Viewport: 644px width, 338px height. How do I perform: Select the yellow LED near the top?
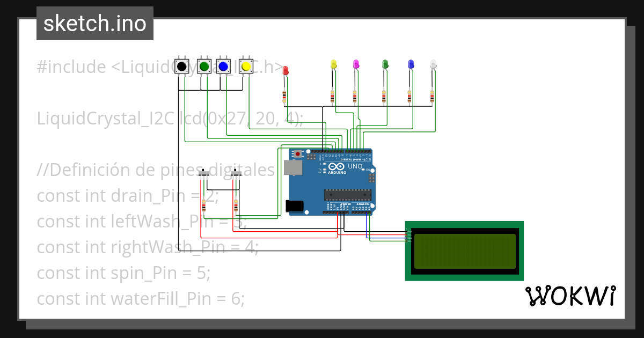click(x=333, y=64)
